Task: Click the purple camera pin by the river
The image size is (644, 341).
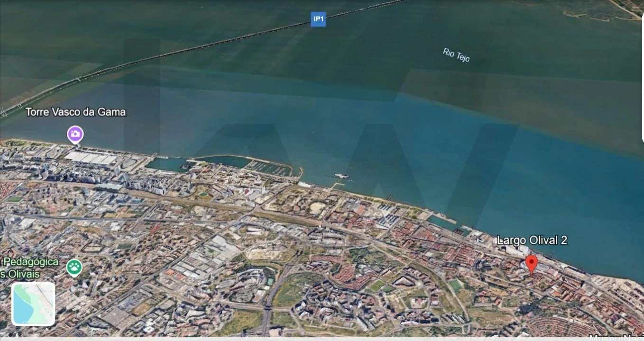Action: pos(75,134)
